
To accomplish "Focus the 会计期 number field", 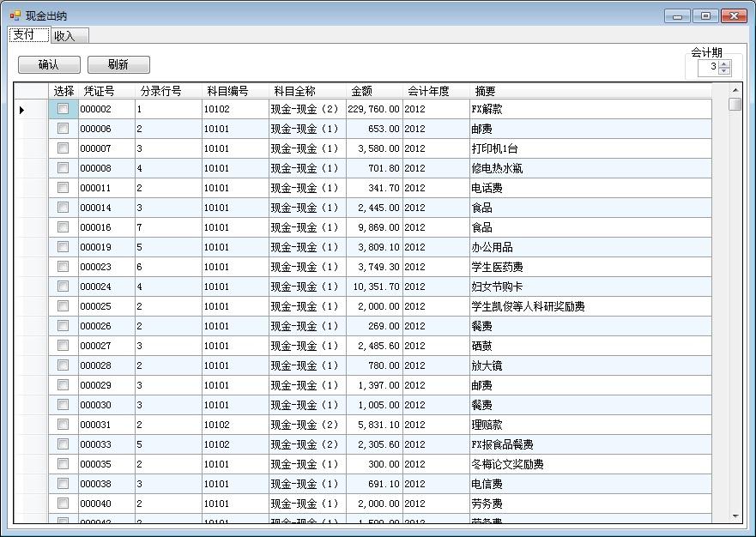I will point(708,68).
